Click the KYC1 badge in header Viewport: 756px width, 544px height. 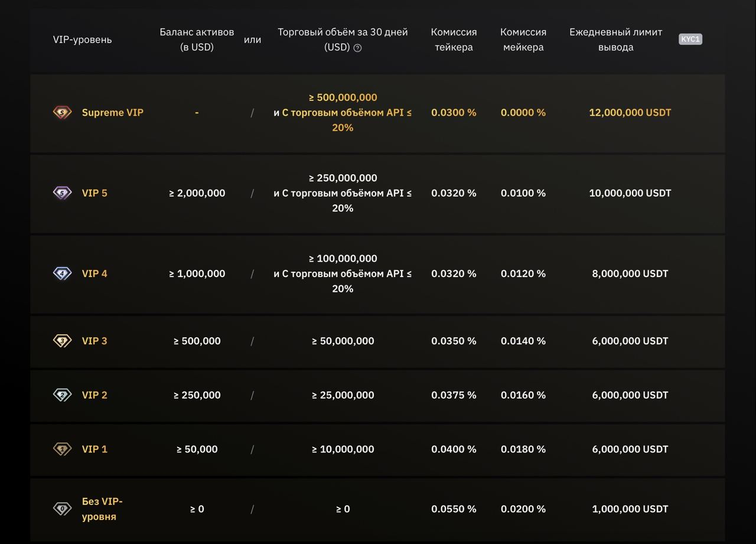(x=690, y=40)
